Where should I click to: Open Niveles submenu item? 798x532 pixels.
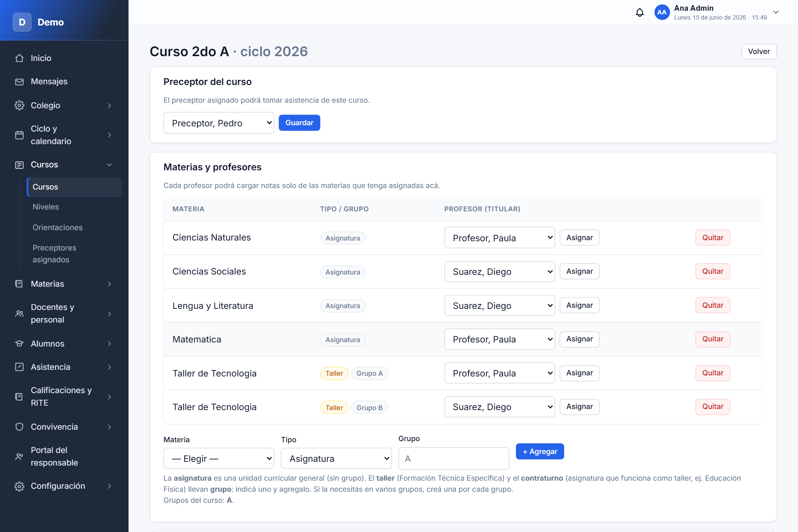46,207
